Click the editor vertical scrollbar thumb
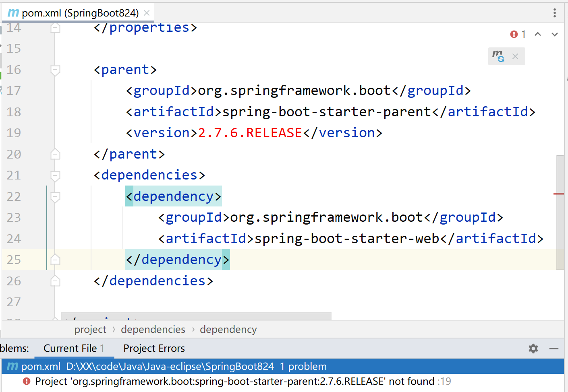The width and height of the screenshot is (568, 392). pyautogui.click(x=560, y=212)
